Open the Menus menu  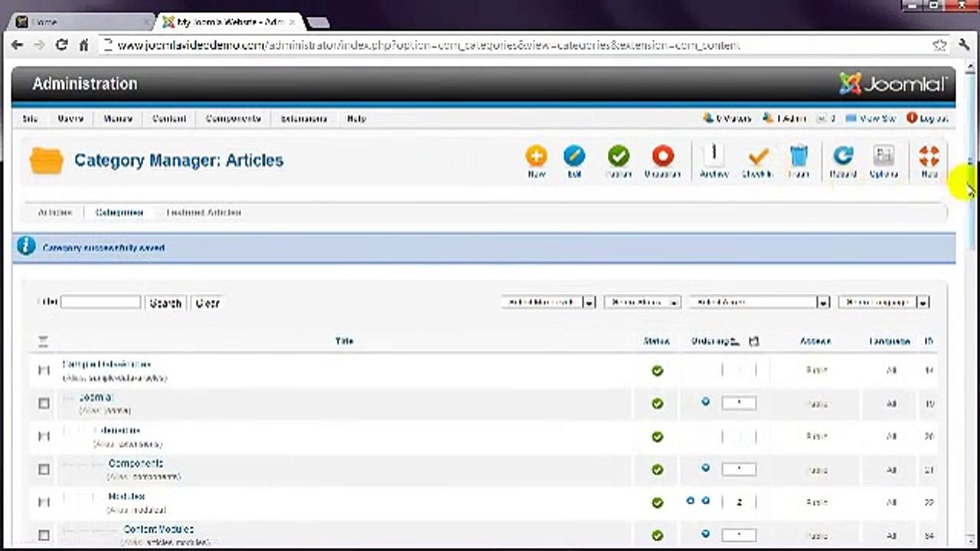(x=117, y=119)
